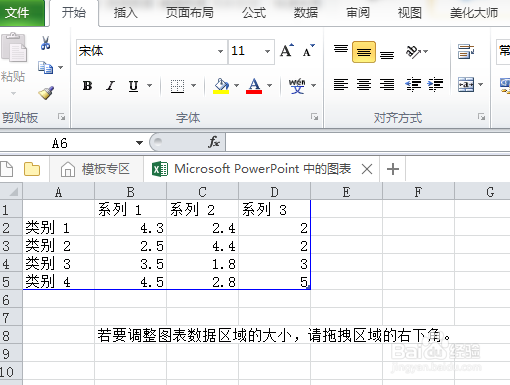Image resolution: width=510 pixels, height=385 pixels.
Task: Center text horizontally
Action: 364,84
